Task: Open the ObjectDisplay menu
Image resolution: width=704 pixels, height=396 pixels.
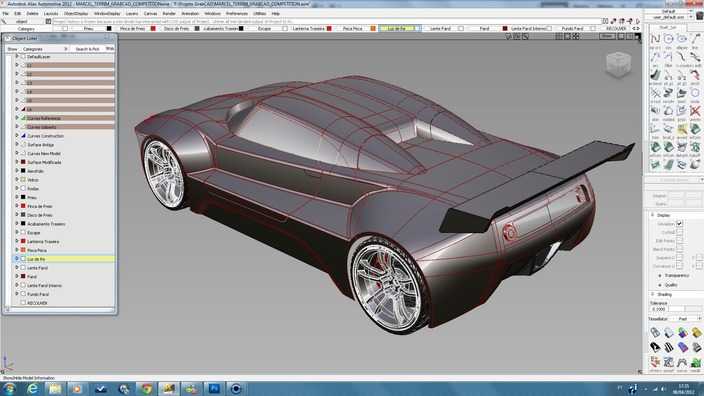Action: (x=76, y=14)
